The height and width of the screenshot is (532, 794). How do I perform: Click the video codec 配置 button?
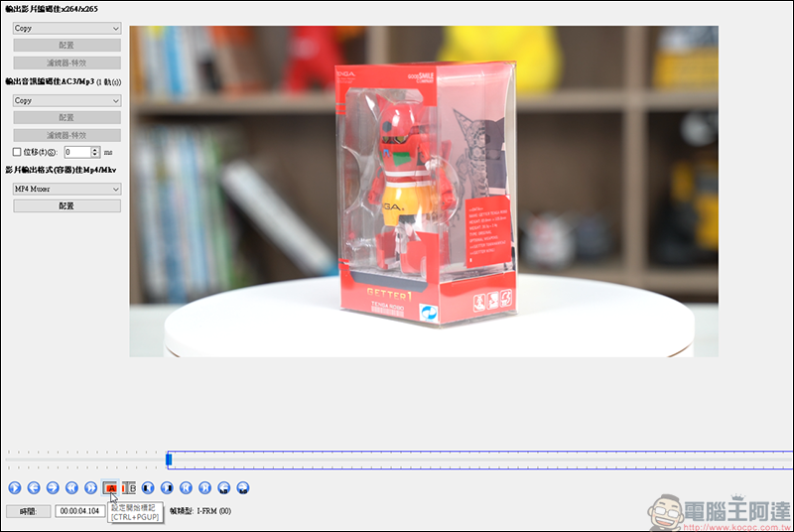66,45
